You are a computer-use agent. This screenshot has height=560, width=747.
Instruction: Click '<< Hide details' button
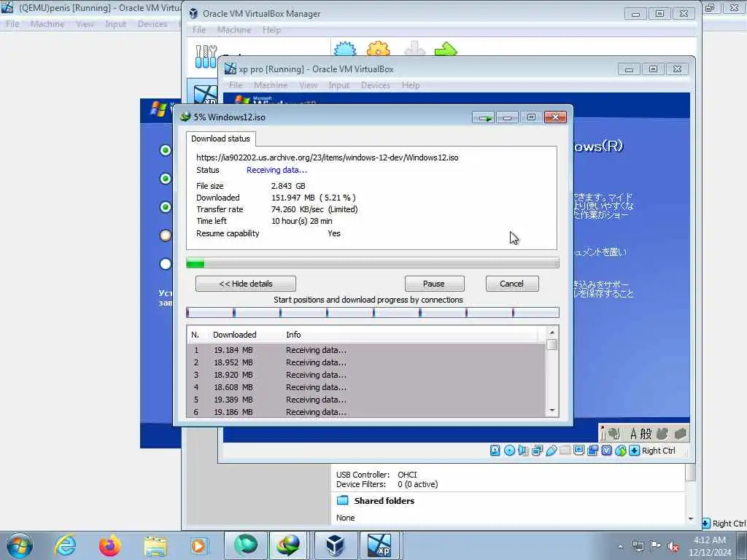pos(246,284)
